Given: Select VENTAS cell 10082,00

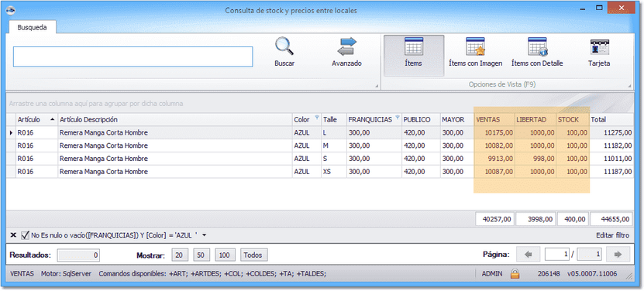Looking at the screenshot, I should pyautogui.click(x=494, y=145).
